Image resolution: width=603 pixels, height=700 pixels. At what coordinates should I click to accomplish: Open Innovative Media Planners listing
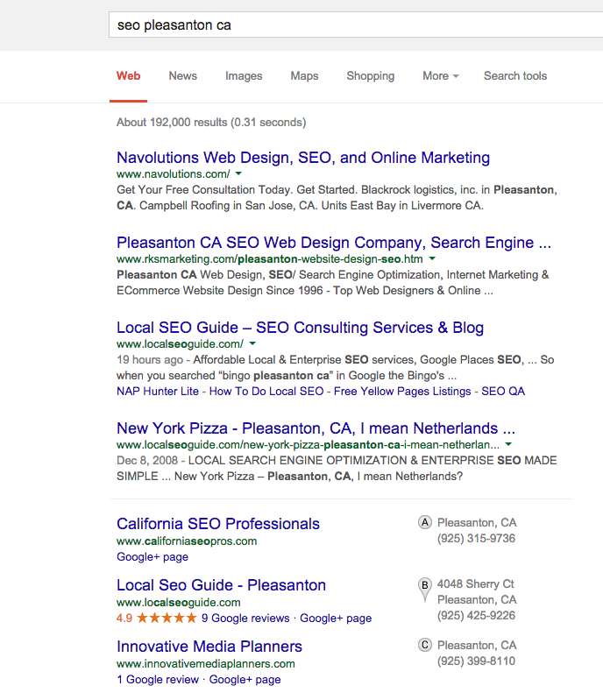209,647
